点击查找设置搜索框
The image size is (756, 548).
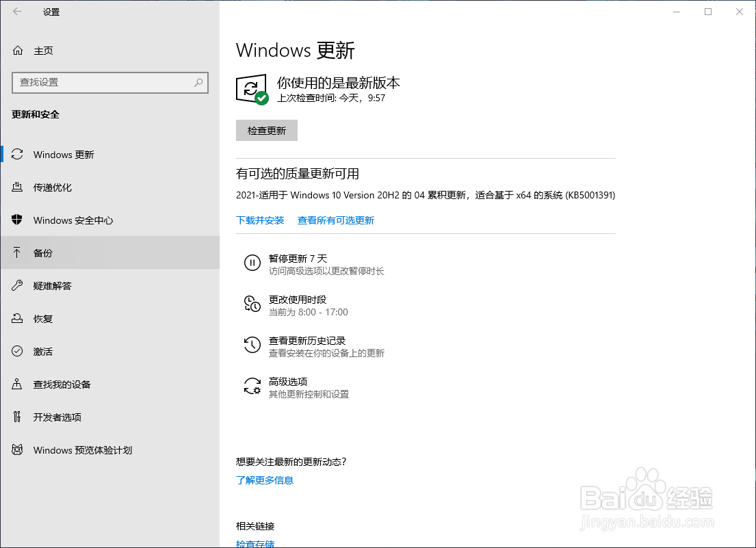[109, 83]
